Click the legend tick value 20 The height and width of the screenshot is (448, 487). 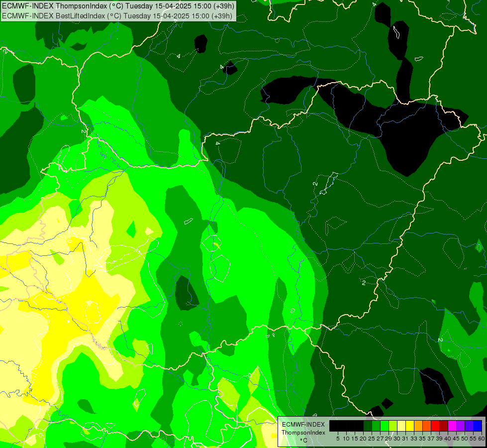[x=364, y=439]
